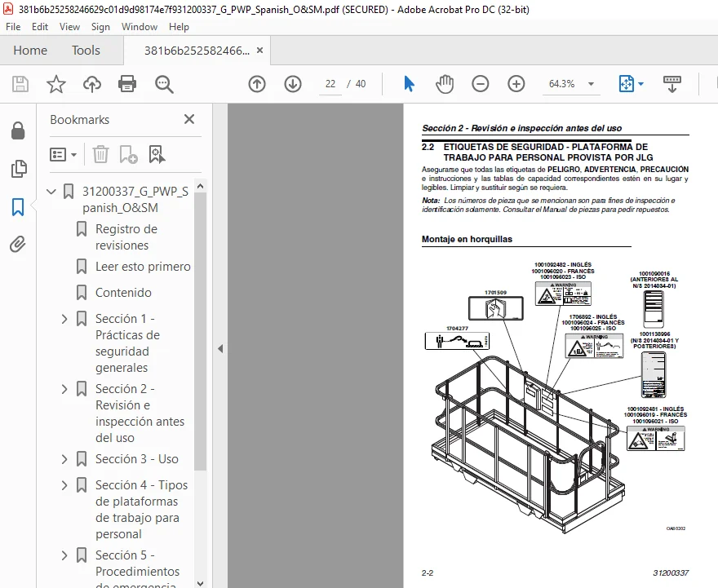Add file to starred with star icon

pos(55,84)
